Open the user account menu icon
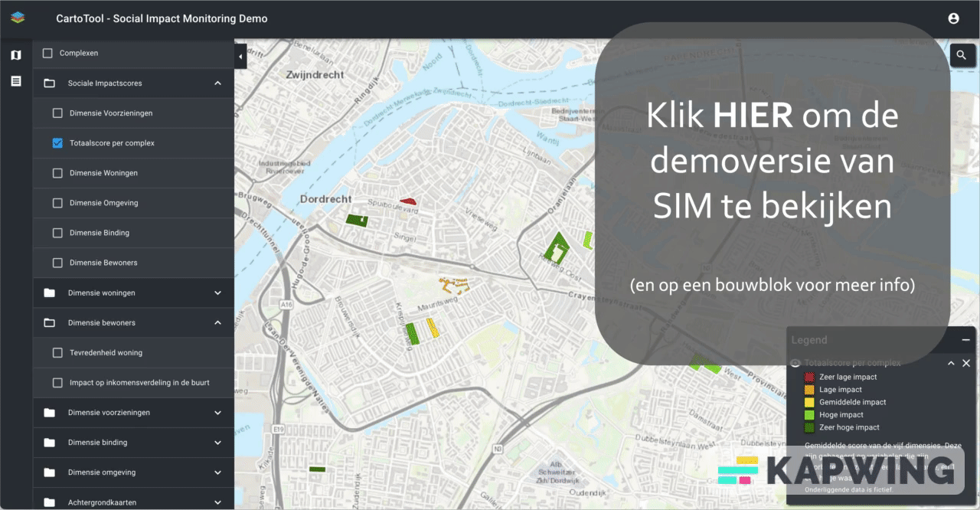Viewport: 980px width, 510px height. click(953, 18)
